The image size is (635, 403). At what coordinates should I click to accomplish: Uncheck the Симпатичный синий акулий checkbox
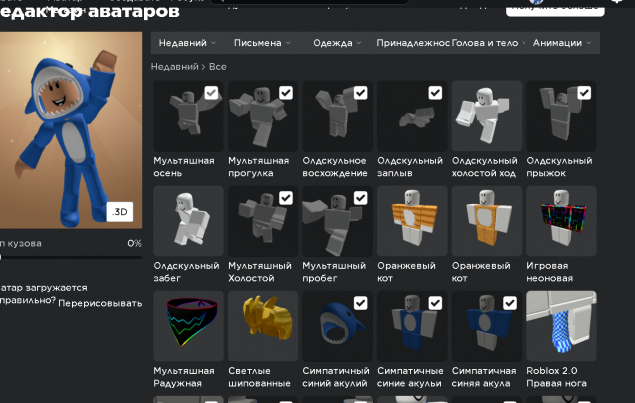pyautogui.click(x=360, y=303)
